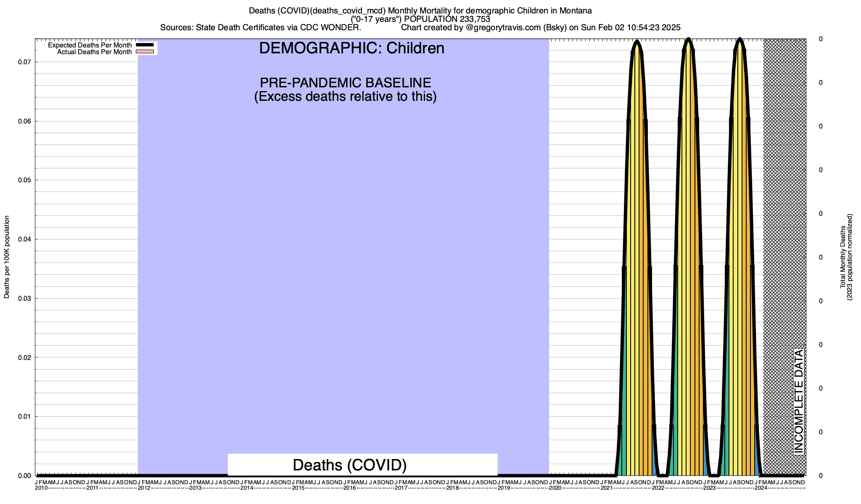Click the 2022 peak of the curve
Screen dimensions: 861x504
click(x=688, y=39)
